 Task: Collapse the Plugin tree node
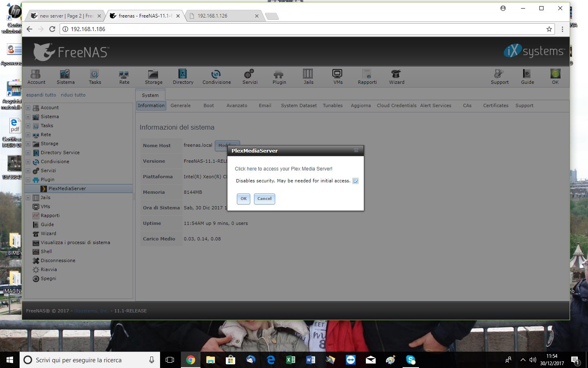(28, 180)
